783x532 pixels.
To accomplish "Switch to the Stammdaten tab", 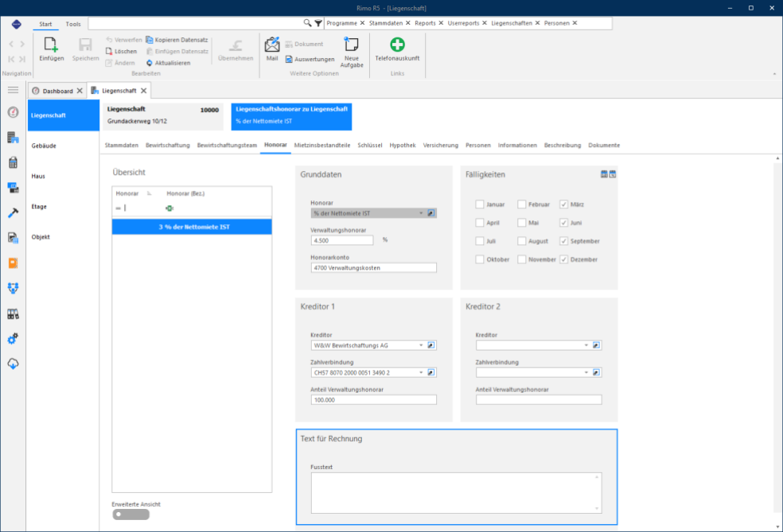I will (121, 146).
